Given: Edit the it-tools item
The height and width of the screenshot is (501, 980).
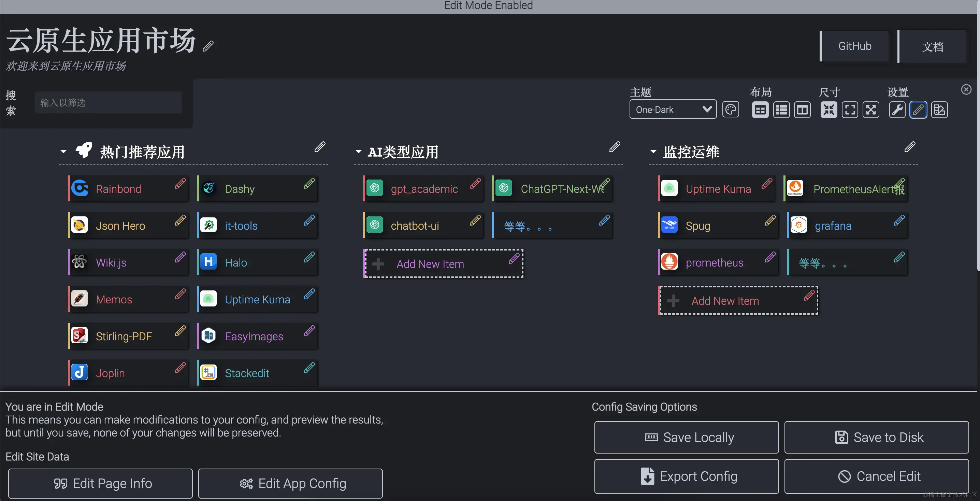Looking at the screenshot, I should 310,220.
